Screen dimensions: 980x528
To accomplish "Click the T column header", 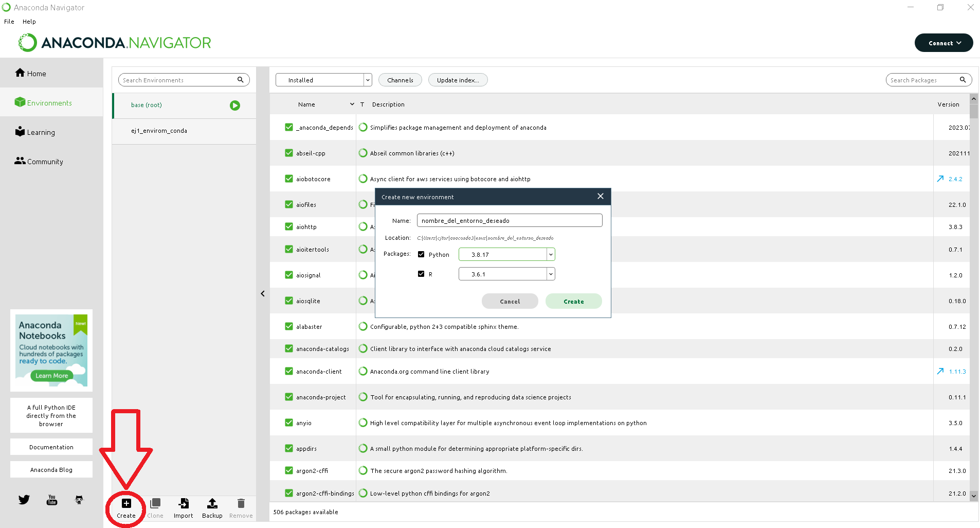I will [362, 104].
